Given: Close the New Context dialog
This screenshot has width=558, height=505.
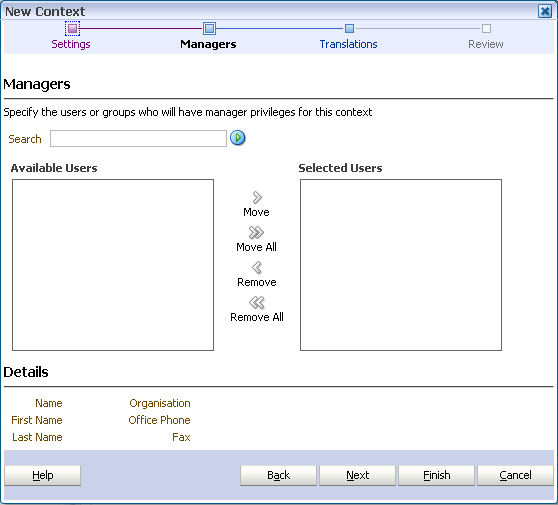Looking at the screenshot, I should (x=545, y=11).
